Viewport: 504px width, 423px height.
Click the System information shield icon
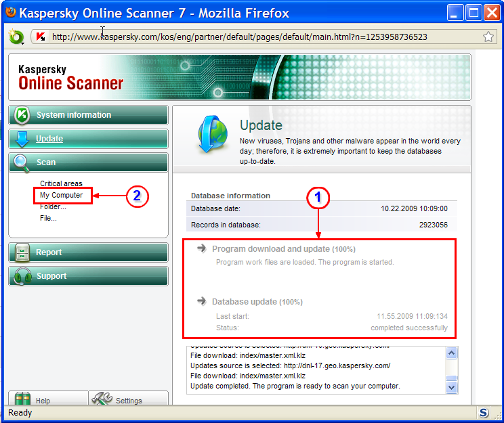[22, 115]
